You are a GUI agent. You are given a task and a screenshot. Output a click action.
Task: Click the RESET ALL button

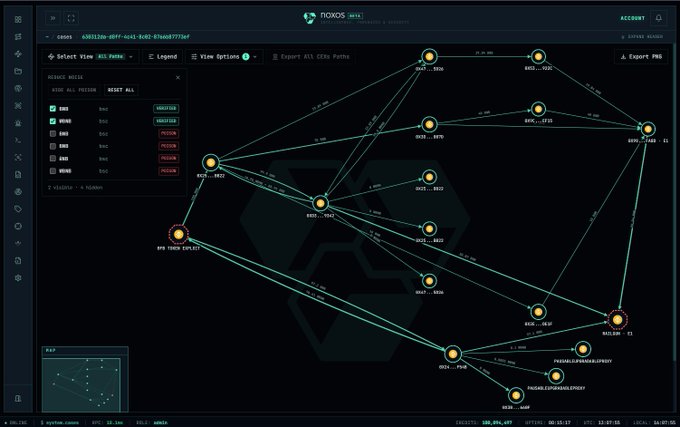[x=121, y=90]
